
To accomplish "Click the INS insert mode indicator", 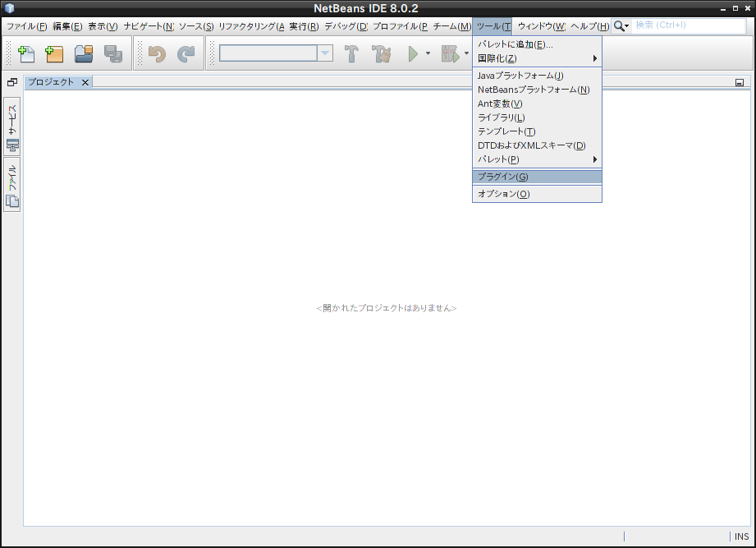I will [741, 536].
